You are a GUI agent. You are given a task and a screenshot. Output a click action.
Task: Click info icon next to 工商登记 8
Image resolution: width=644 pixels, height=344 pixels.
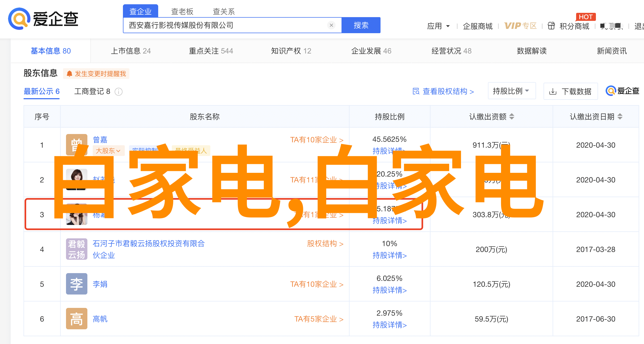(119, 92)
